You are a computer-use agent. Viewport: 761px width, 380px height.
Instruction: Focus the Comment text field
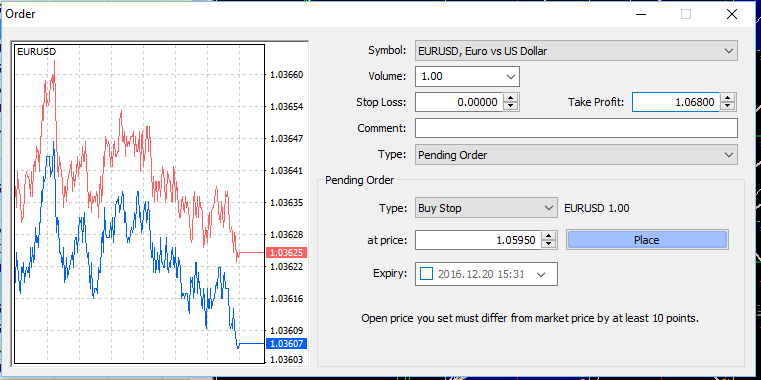click(x=576, y=128)
